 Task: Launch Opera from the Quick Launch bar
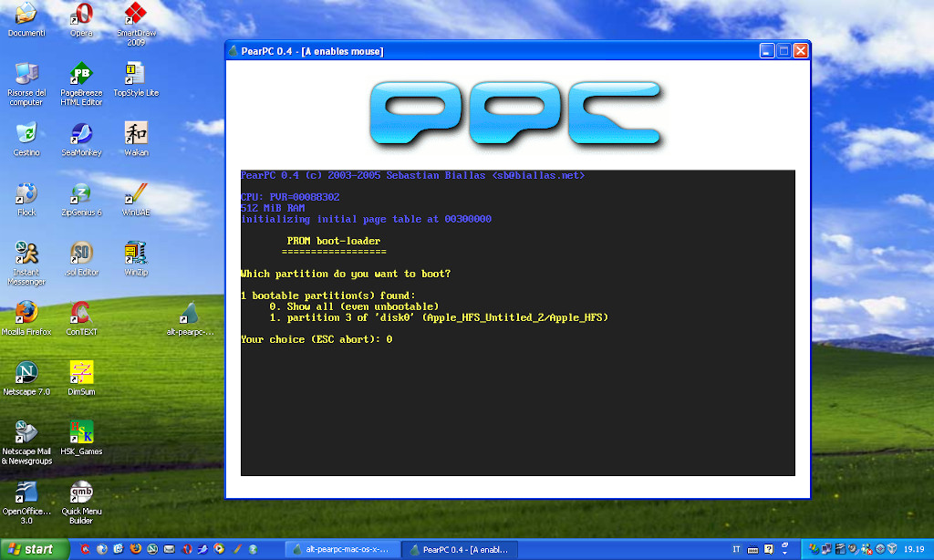tap(187, 549)
